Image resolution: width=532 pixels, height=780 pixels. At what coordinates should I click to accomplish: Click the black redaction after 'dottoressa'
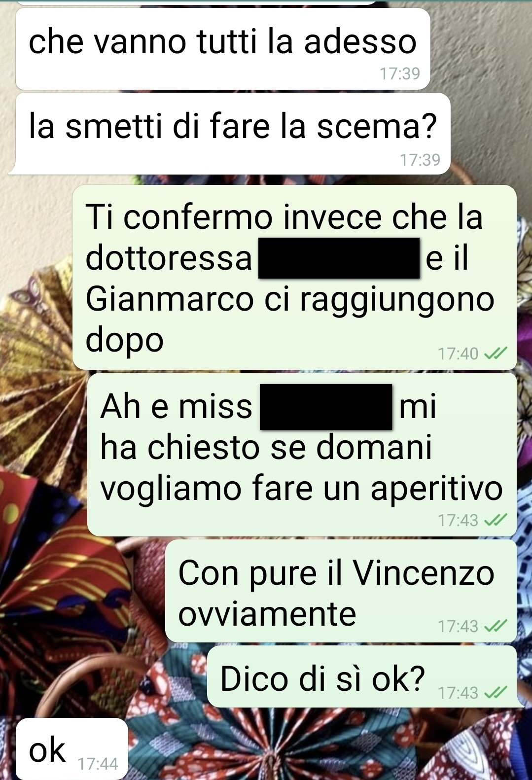(x=339, y=258)
